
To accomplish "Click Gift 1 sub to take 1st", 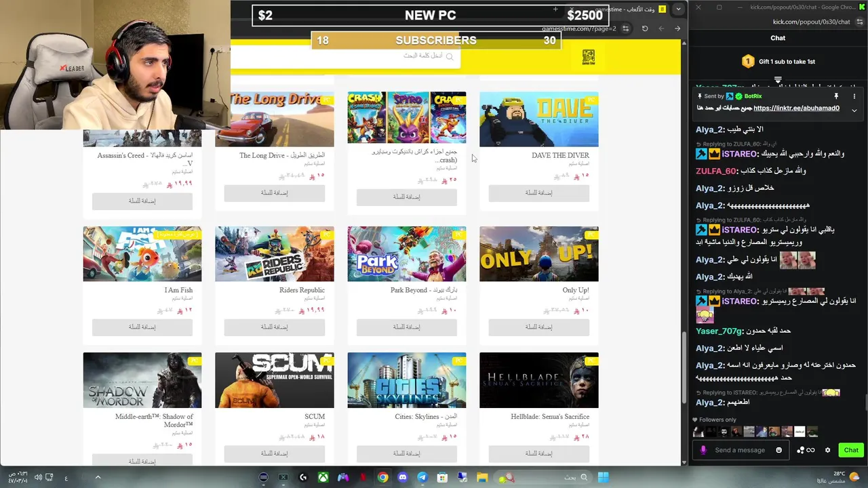I will [x=787, y=62].
